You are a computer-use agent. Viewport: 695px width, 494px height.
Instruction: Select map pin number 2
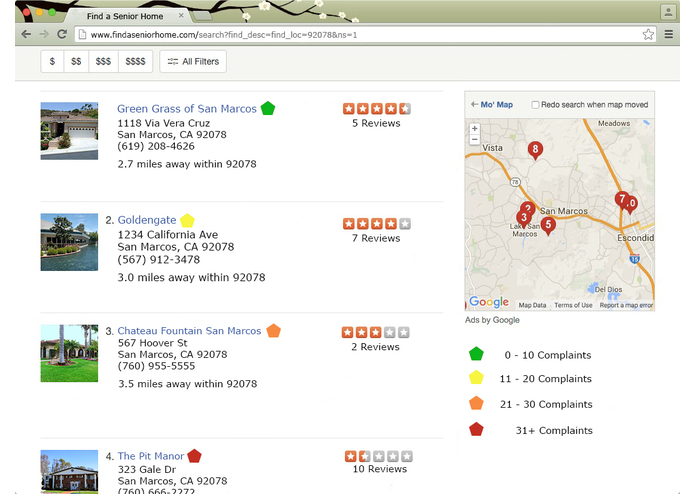coord(528,207)
